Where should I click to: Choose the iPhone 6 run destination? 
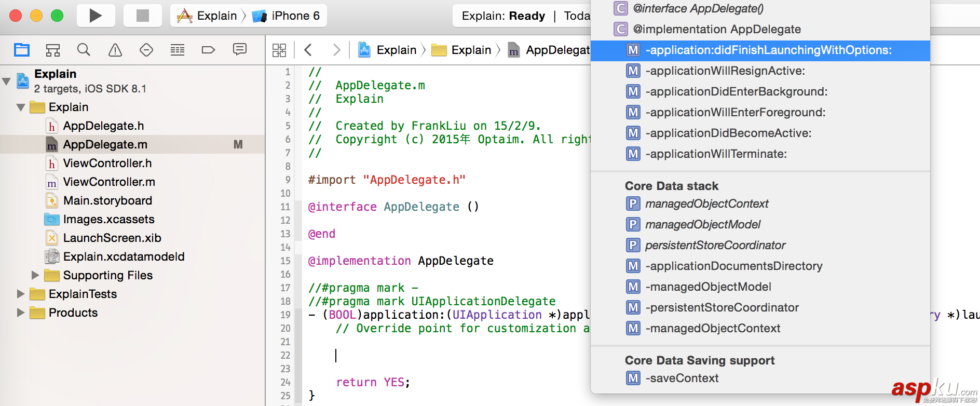pos(288,16)
